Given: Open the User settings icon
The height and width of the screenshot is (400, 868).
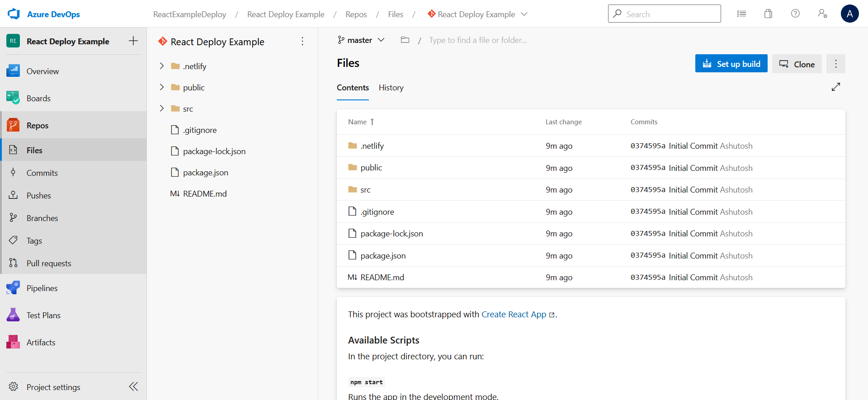Looking at the screenshot, I should tap(822, 14).
